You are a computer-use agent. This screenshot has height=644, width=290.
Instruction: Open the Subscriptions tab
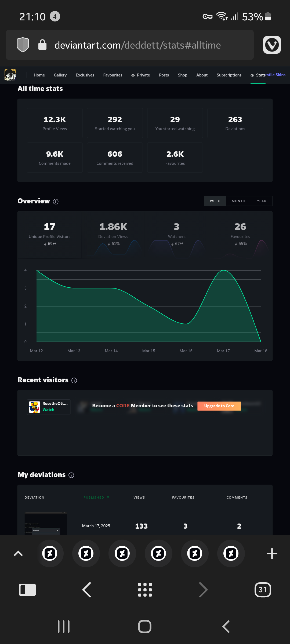pos(229,75)
